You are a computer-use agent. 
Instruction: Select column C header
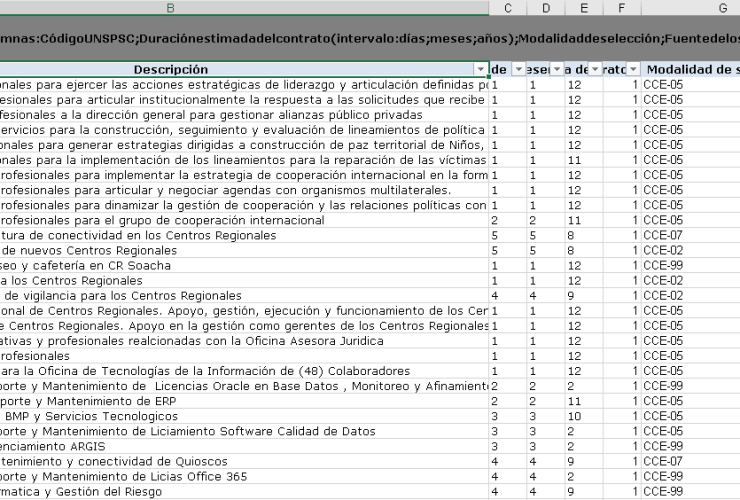[508, 8]
